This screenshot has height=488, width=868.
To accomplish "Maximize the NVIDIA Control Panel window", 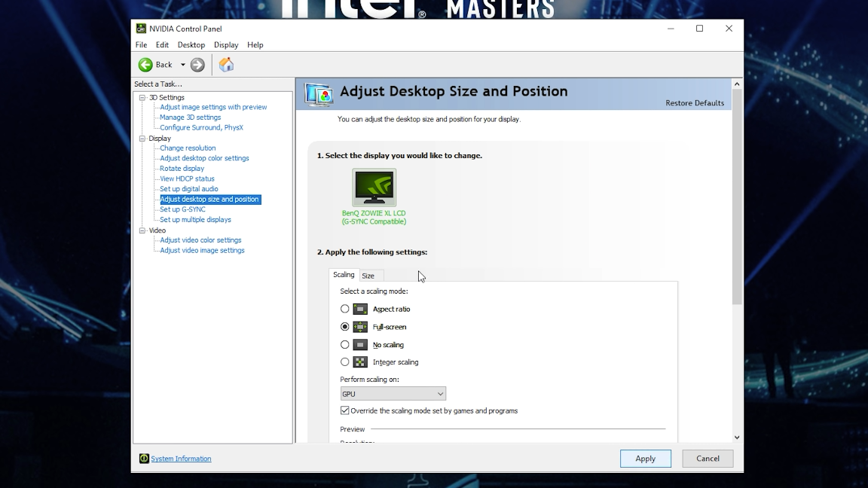I will pos(700,29).
